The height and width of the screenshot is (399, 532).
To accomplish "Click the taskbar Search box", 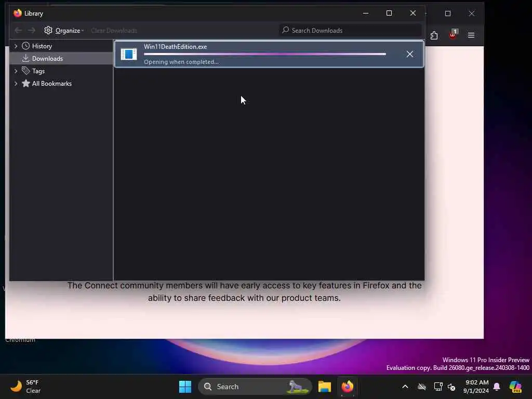I will pyautogui.click(x=255, y=387).
